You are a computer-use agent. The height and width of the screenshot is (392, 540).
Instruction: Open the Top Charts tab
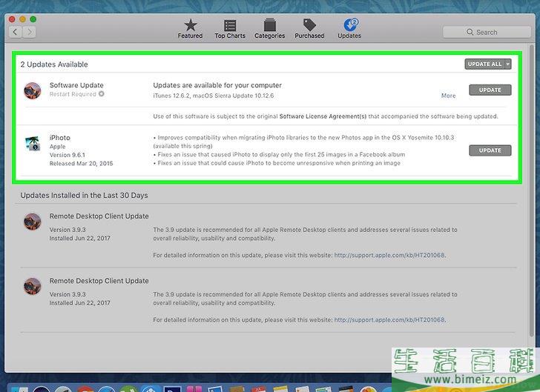click(x=230, y=29)
